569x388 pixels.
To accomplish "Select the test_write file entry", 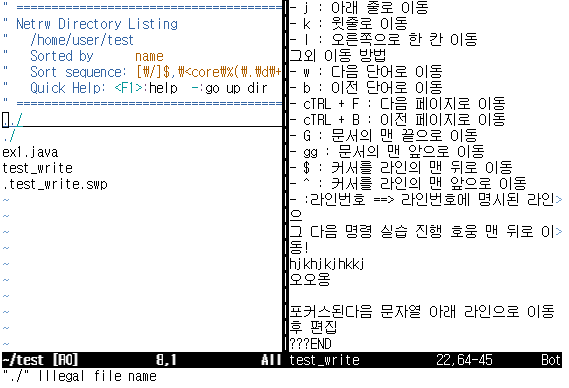I will coord(37,168).
